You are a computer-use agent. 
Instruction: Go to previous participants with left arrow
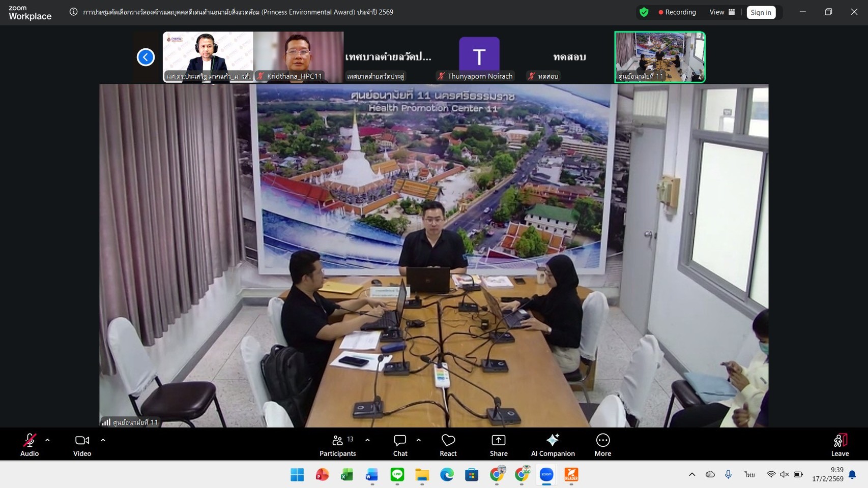[146, 57]
